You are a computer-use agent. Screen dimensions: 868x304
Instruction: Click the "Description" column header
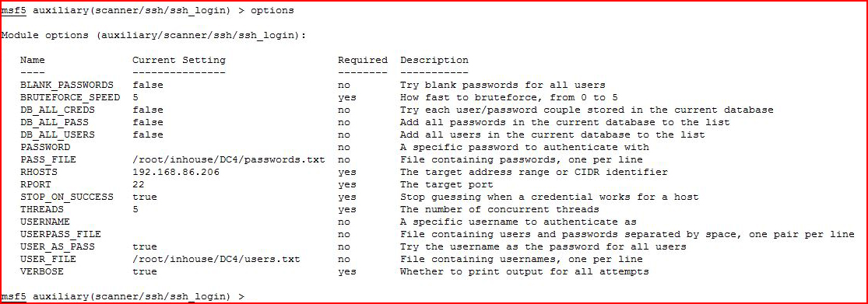(434, 60)
